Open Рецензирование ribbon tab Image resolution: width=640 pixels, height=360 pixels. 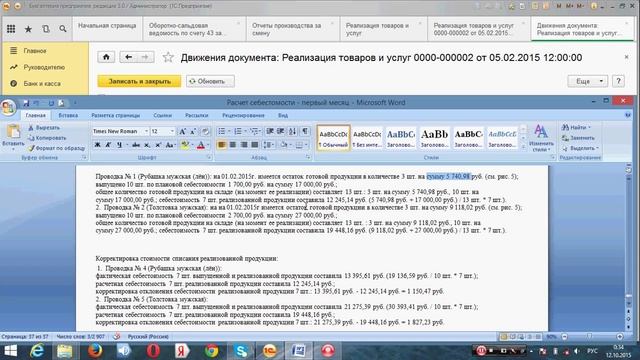tap(243, 116)
